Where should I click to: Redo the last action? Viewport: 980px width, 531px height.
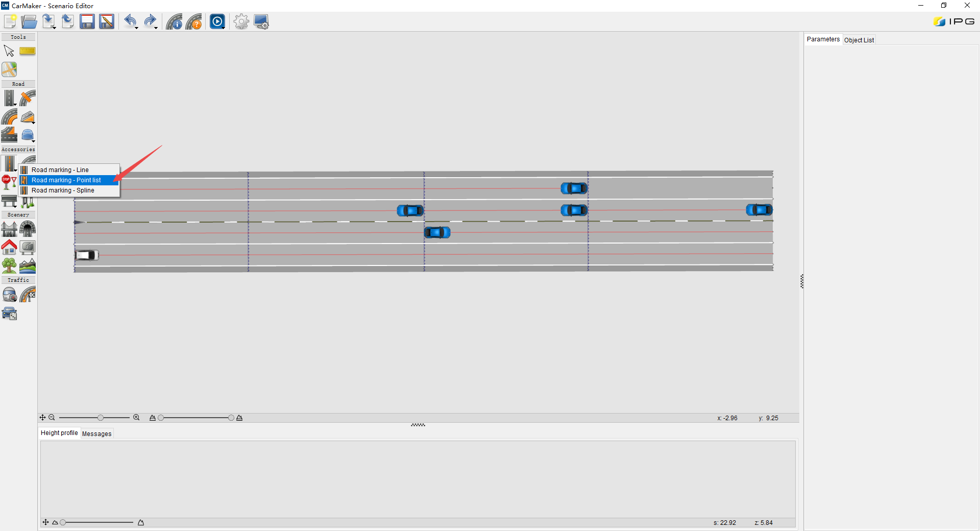(x=150, y=21)
